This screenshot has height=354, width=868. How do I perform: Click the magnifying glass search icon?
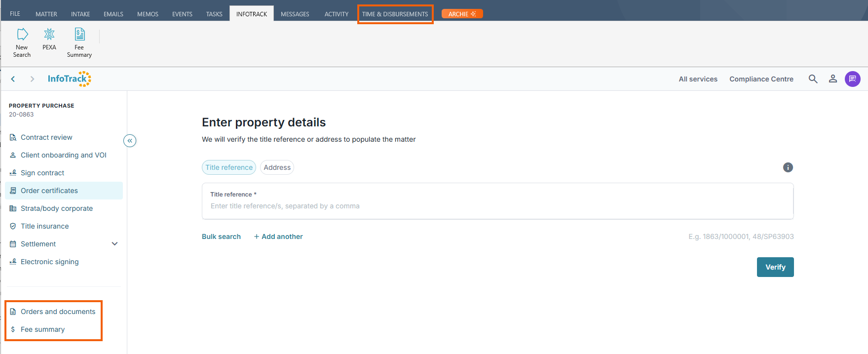[x=813, y=79]
